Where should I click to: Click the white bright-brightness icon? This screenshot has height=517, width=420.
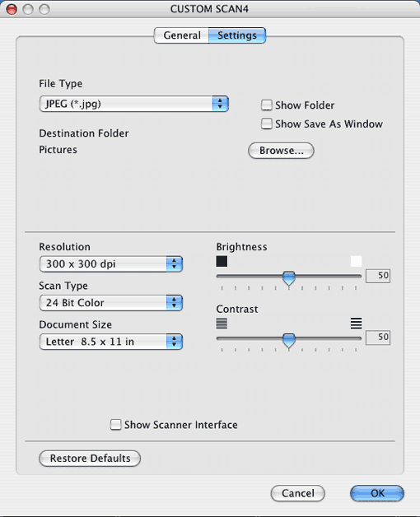[356, 262]
